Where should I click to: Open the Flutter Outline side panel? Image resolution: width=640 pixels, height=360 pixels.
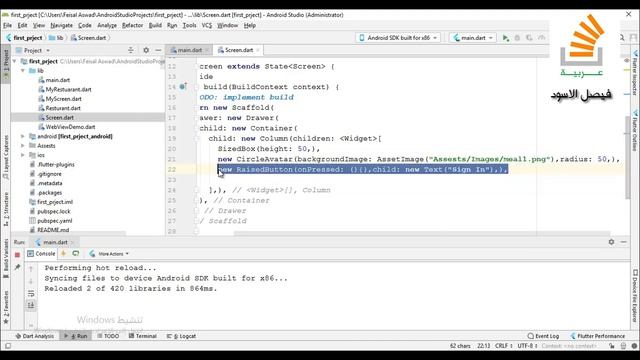click(635, 131)
